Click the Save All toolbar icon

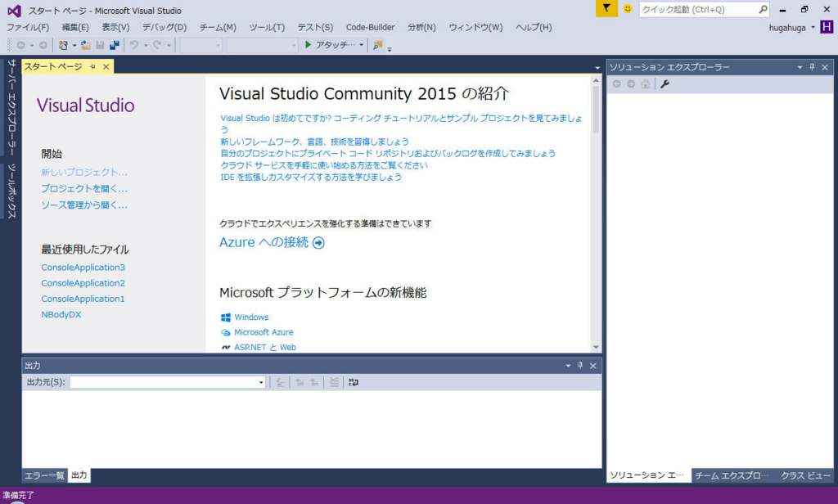tap(115, 46)
